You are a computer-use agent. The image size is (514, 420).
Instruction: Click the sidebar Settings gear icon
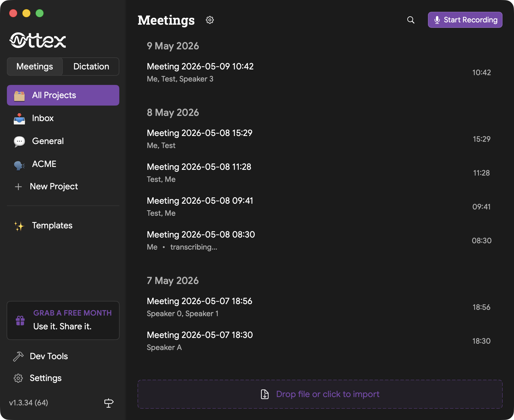point(18,378)
